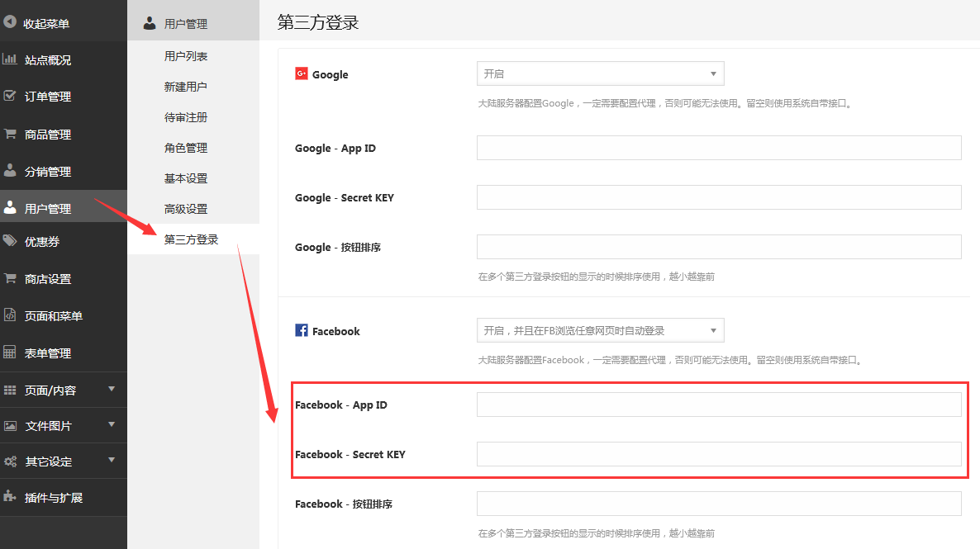Open the Facebook login mode dropdown

pos(600,330)
